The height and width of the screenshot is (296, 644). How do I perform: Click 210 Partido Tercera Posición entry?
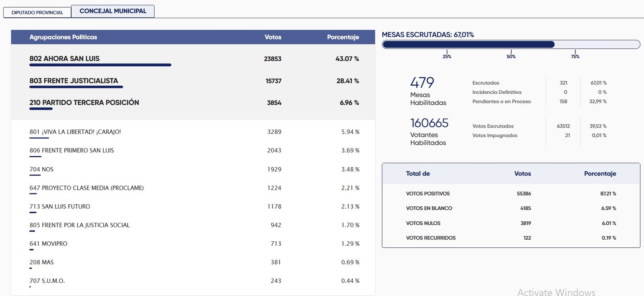tap(84, 103)
